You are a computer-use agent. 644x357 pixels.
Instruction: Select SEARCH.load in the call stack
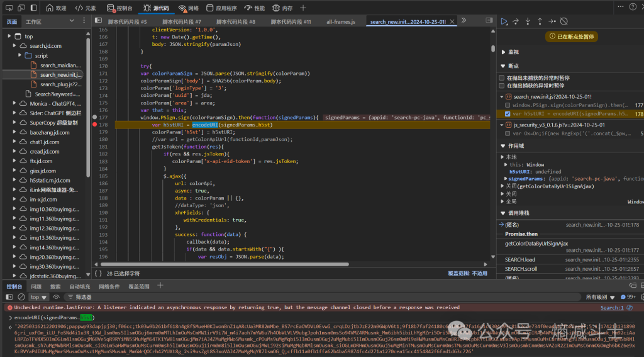click(520, 259)
